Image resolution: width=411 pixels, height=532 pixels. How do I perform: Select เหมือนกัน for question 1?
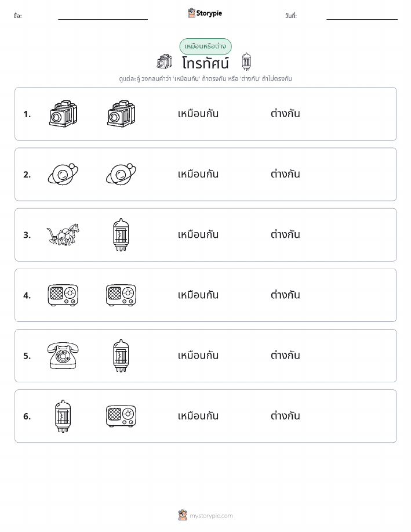point(198,114)
